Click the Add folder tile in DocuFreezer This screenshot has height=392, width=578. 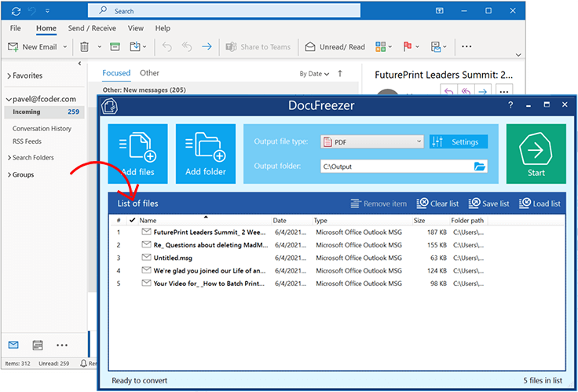click(206, 154)
